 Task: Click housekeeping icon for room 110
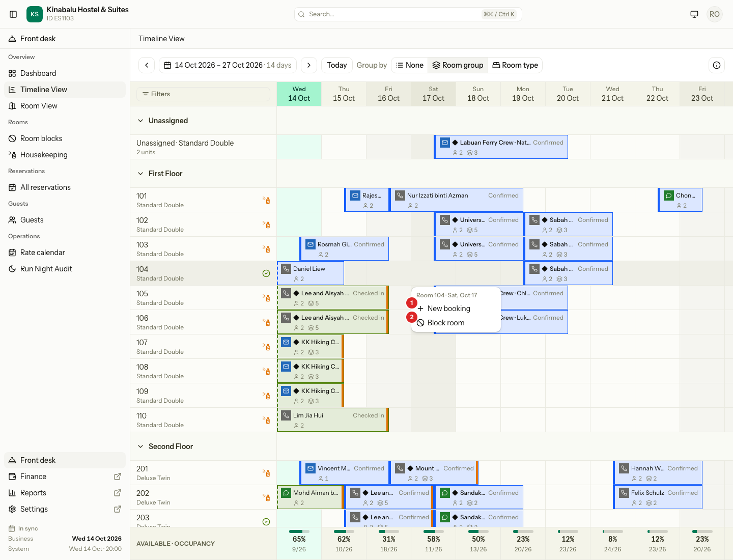pyautogui.click(x=266, y=420)
